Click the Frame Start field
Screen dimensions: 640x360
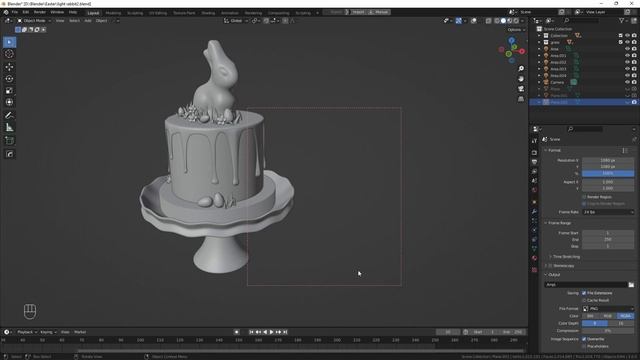pyautogui.click(x=608, y=233)
